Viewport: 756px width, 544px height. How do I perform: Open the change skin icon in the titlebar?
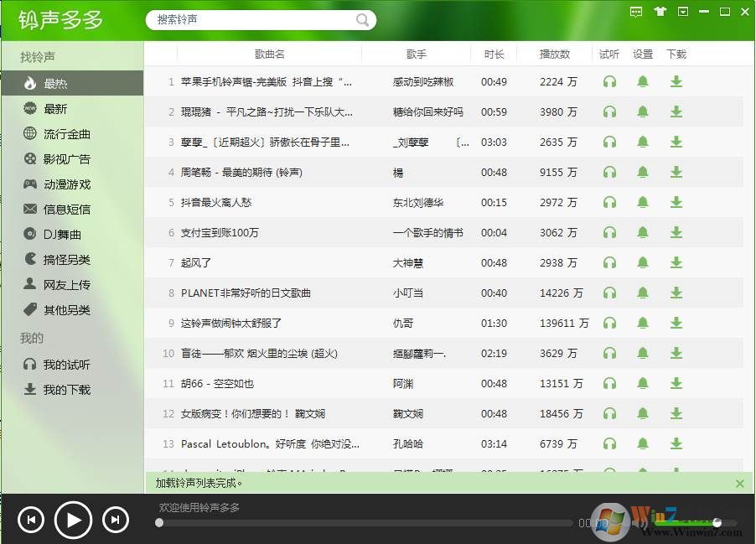pyautogui.click(x=659, y=12)
